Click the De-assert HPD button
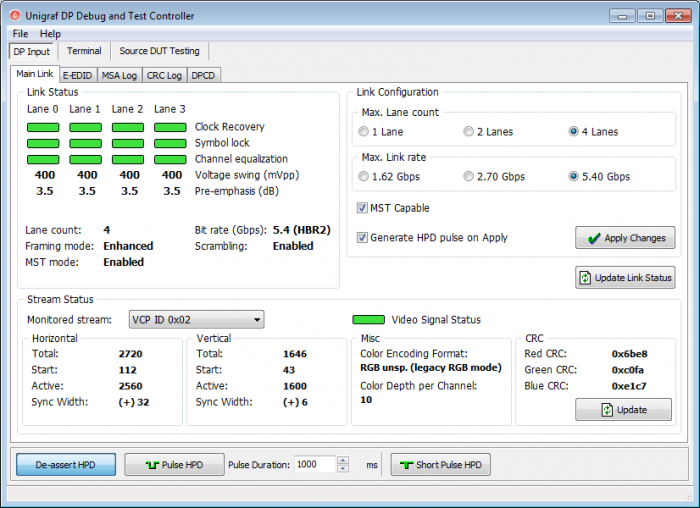 (x=66, y=465)
